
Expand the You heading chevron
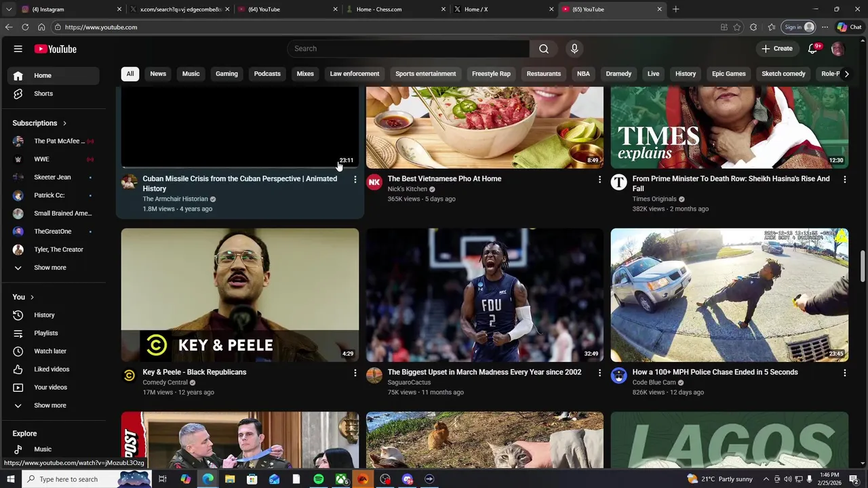pos(32,298)
